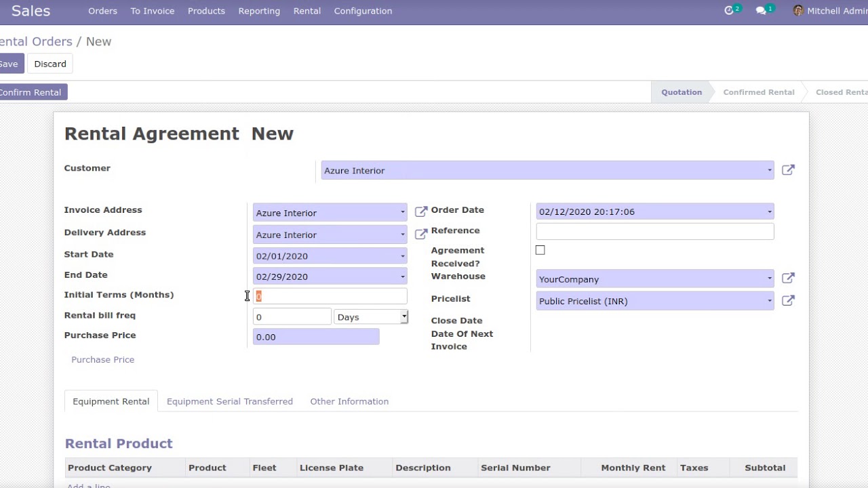Click the Save button
868x488 pixels.
click(9, 64)
